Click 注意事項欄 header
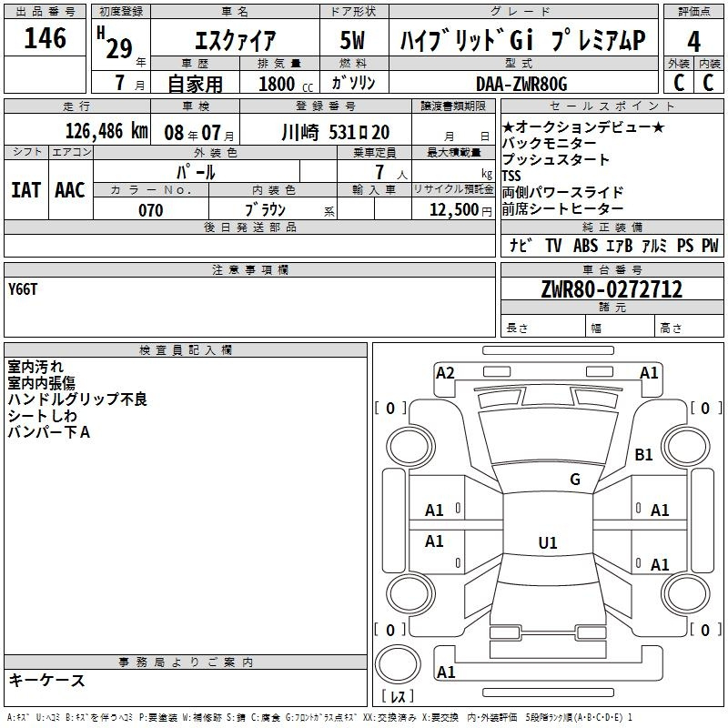Viewport: 728px width, 728px height. click(x=249, y=269)
